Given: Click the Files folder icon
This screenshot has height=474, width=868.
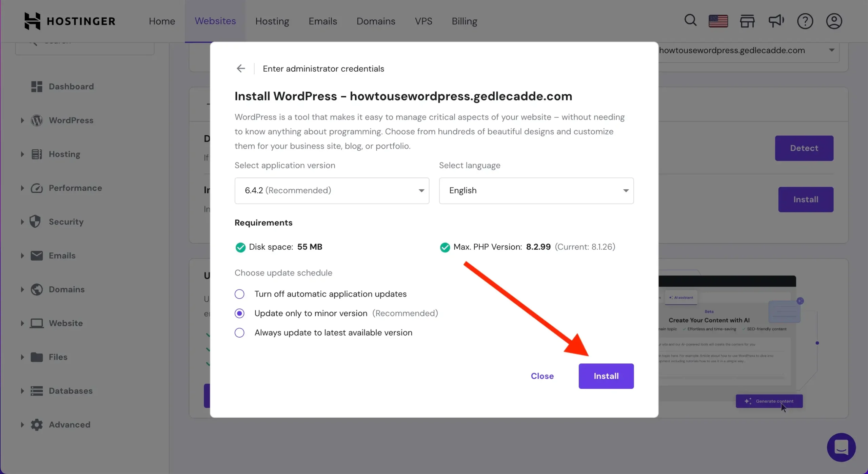Looking at the screenshot, I should 37,357.
